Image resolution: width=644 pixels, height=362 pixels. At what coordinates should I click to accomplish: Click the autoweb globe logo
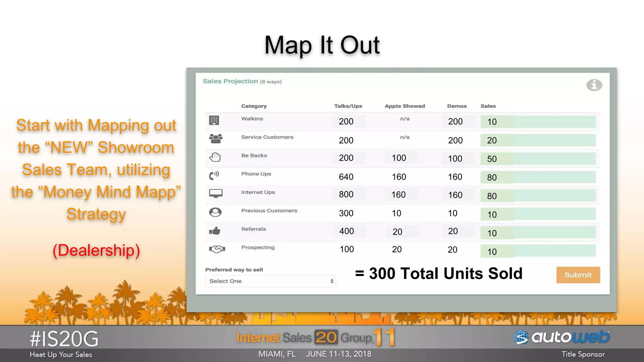(521, 338)
